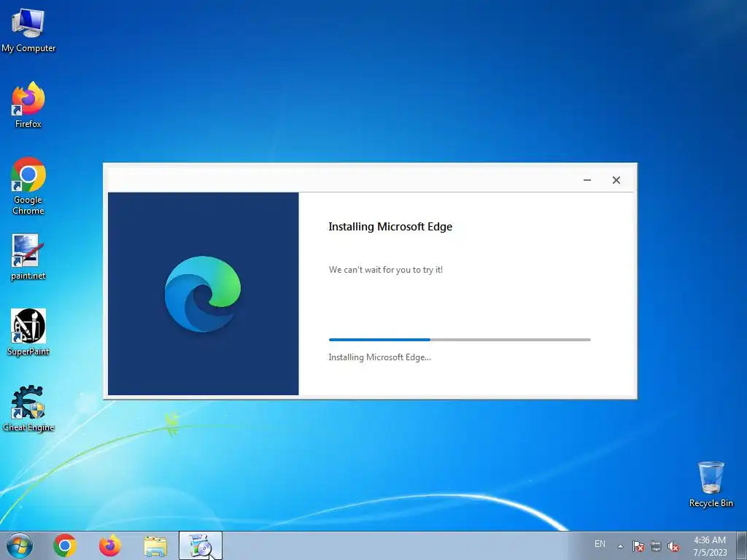
Task: Select the Recycle Bin icon
Action: [711, 484]
